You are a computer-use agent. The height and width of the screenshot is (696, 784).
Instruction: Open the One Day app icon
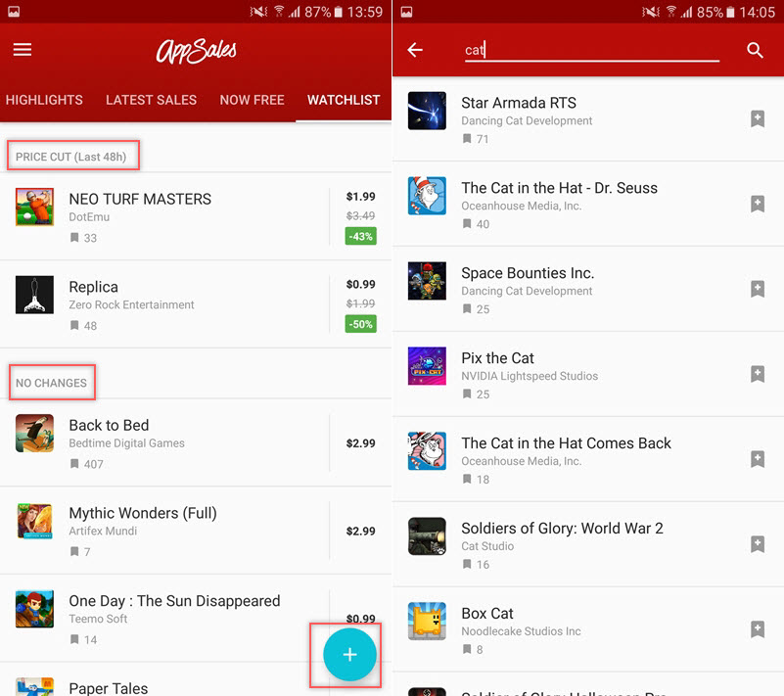tap(34, 609)
